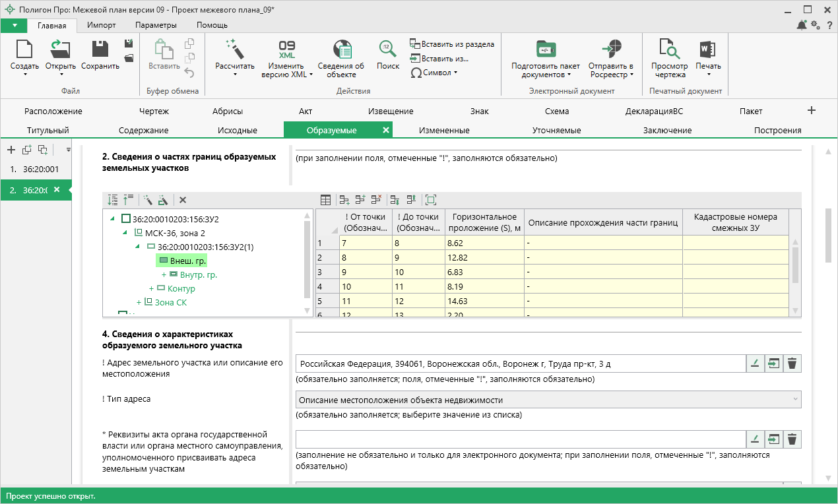The width and height of the screenshot is (838, 504).
Task: Click checkbox icon of 36:20:0010203:156:ЗУ2 node
Action: (x=126, y=219)
